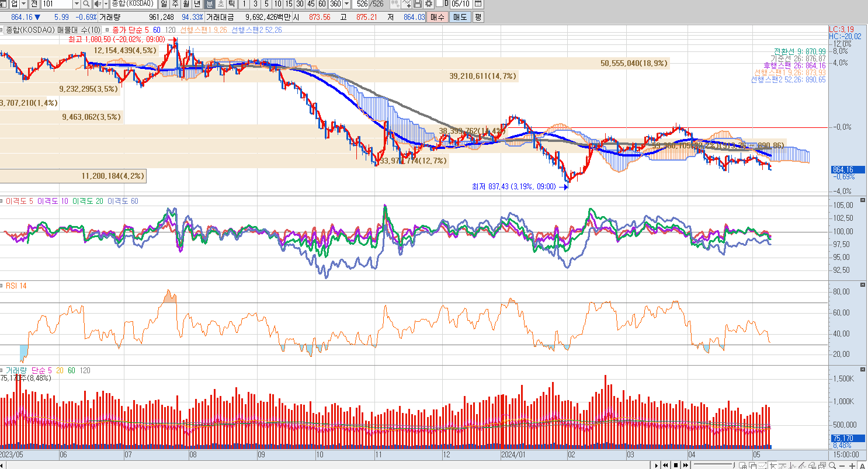Click the bottom-right magnifier zoom icon
868x469 pixels.
832,465
